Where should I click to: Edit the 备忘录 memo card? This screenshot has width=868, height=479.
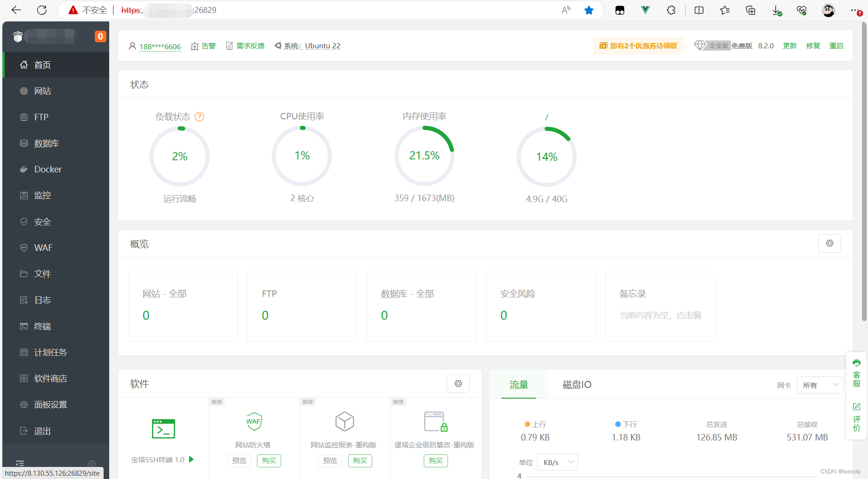click(660, 307)
